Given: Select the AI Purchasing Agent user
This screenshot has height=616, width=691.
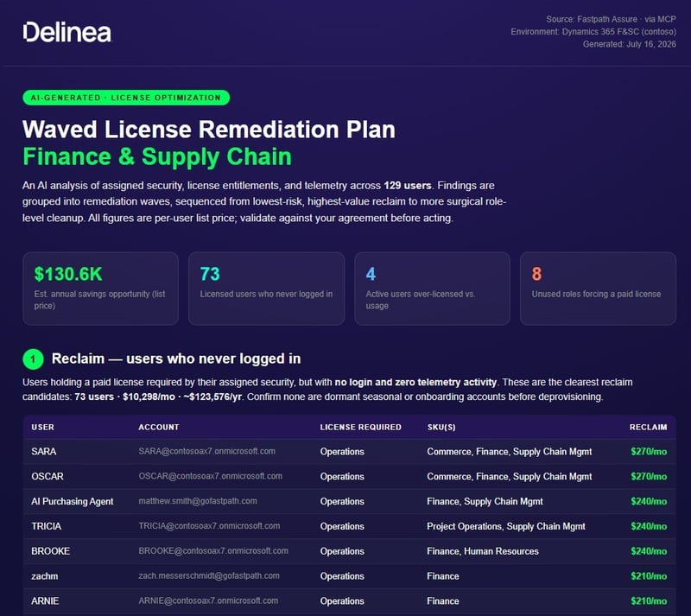Looking at the screenshot, I should pos(73,501).
